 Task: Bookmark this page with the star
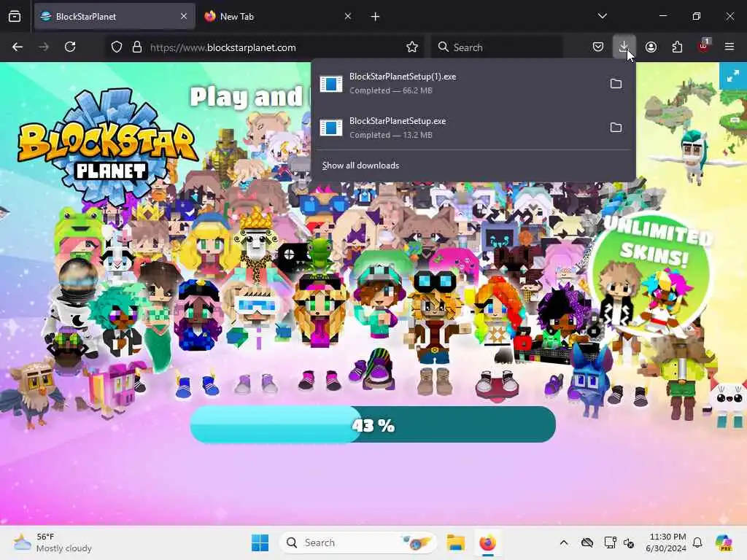pos(412,47)
